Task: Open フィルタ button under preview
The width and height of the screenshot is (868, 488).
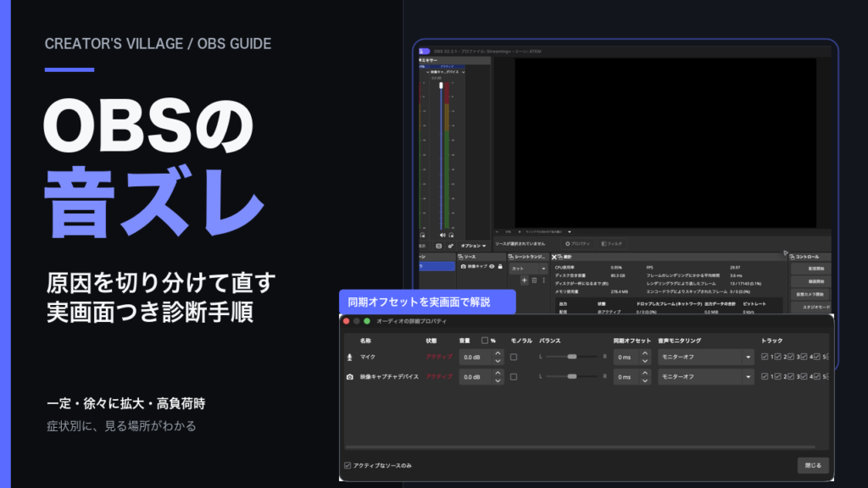Action: (x=612, y=243)
